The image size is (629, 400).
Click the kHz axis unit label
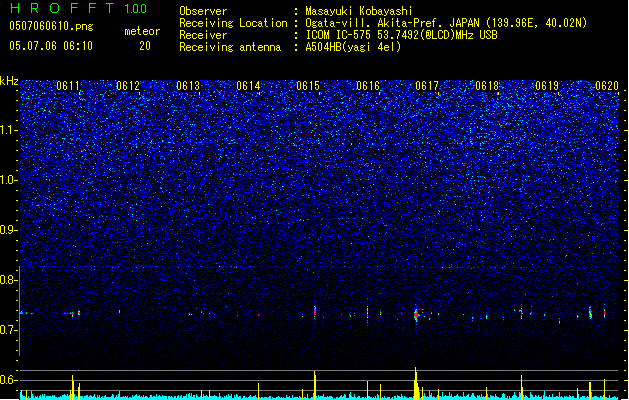coord(9,81)
